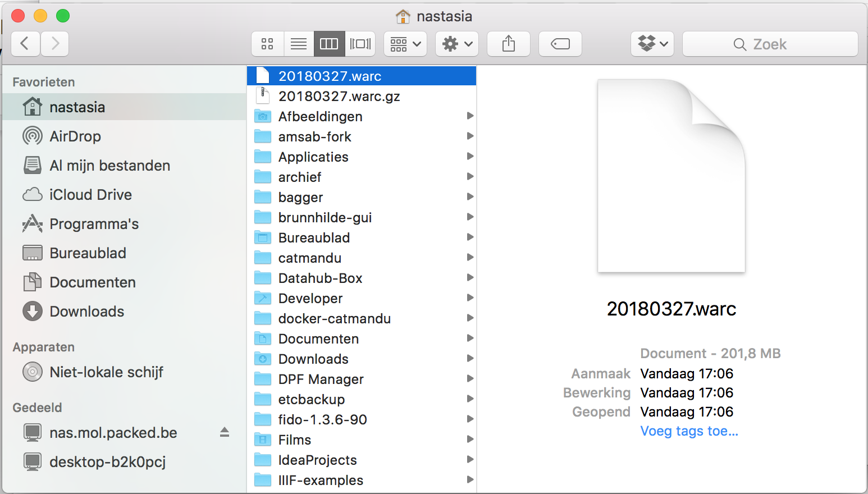Screen dimensions: 868x494
Task: Click the 20180327.warc preview thumbnail
Action: pos(671,176)
